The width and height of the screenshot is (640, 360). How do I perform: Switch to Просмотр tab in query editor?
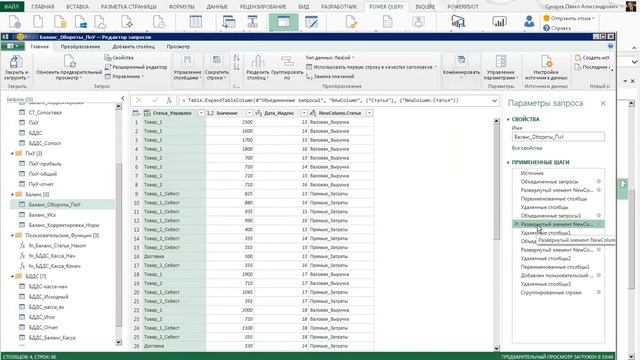(178, 47)
